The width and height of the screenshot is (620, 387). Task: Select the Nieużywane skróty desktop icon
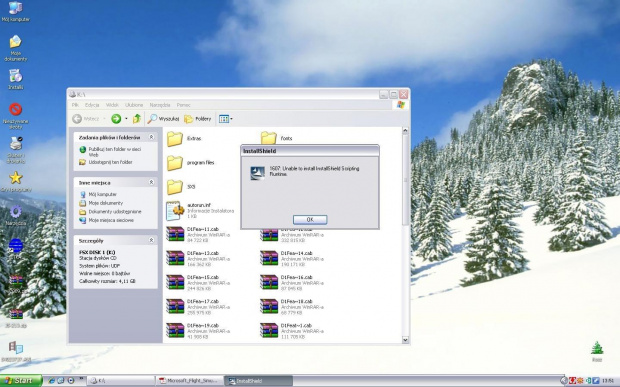15,116
